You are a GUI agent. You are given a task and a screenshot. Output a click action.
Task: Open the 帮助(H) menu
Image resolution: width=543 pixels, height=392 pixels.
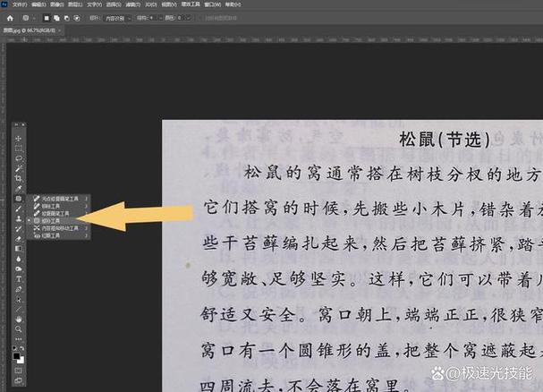pyautogui.click(x=233, y=4)
